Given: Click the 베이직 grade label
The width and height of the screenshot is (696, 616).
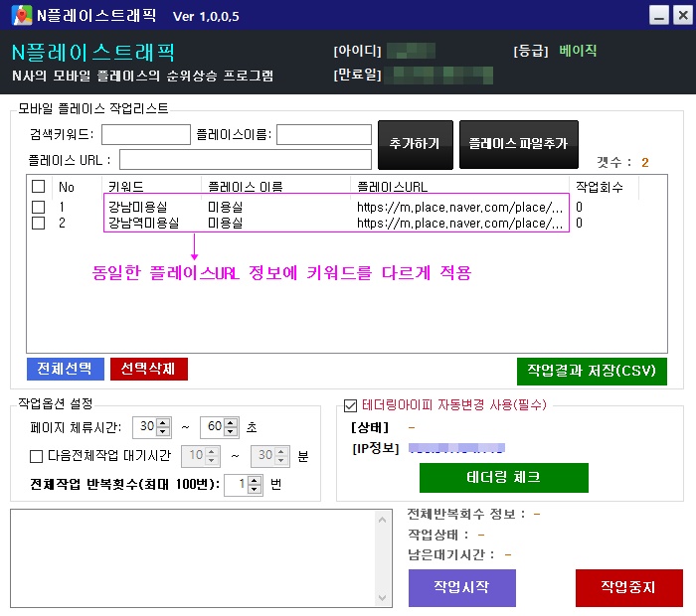Looking at the screenshot, I should (x=578, y=51).
